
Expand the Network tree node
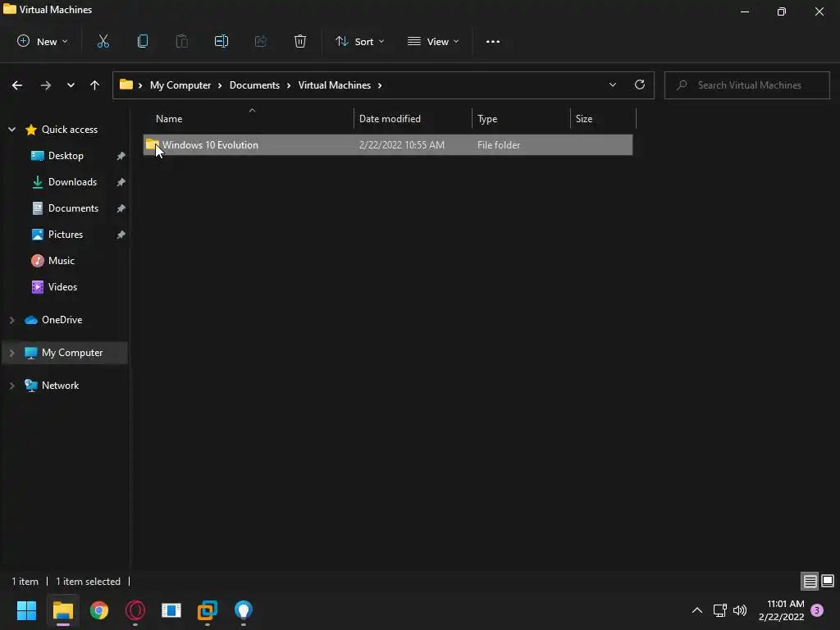click(x=11, y=386)
